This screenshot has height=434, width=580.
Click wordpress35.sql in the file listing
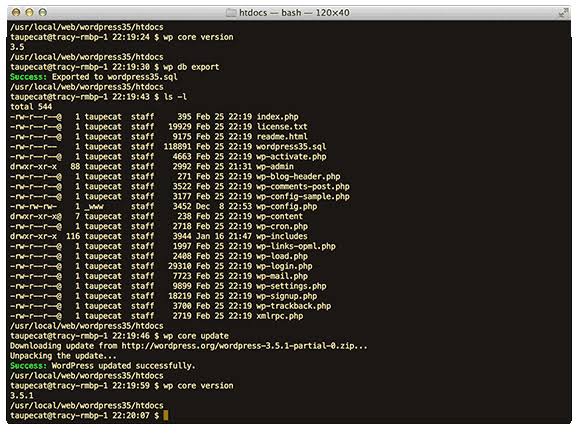[291, 147]
